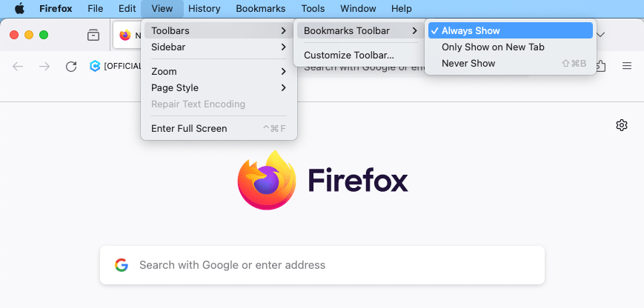Select Only Show on New Tab

click(510, 47)
